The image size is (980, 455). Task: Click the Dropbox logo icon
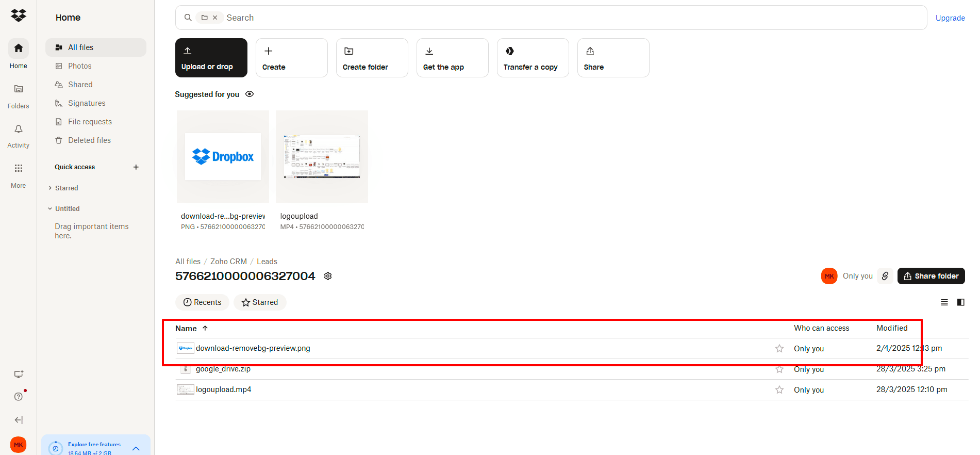tap(19, 15)
